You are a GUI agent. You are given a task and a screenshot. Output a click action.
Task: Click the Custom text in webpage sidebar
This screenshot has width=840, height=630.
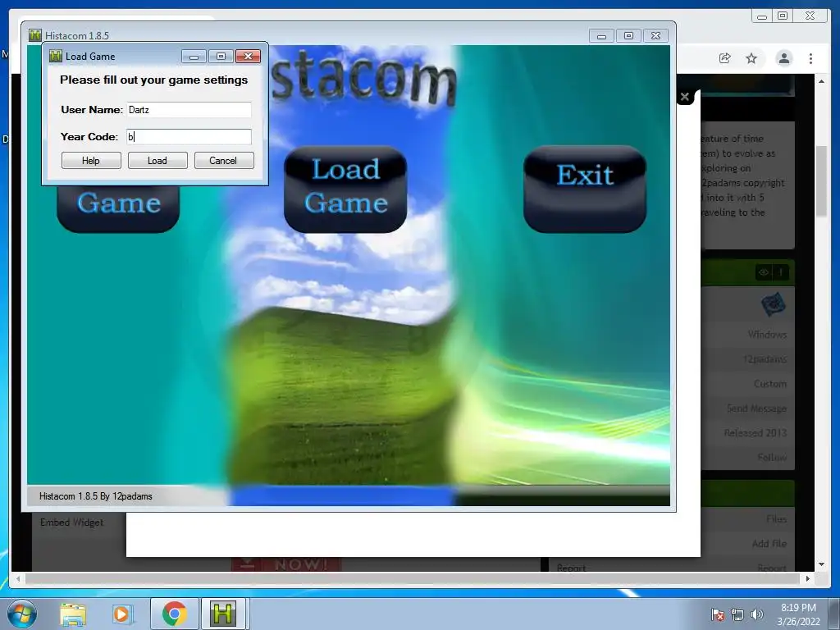[770, 384]
